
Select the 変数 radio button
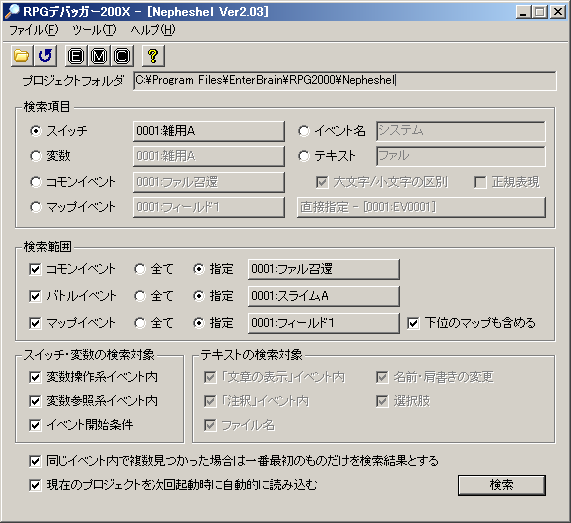click(x=36, y=156)
